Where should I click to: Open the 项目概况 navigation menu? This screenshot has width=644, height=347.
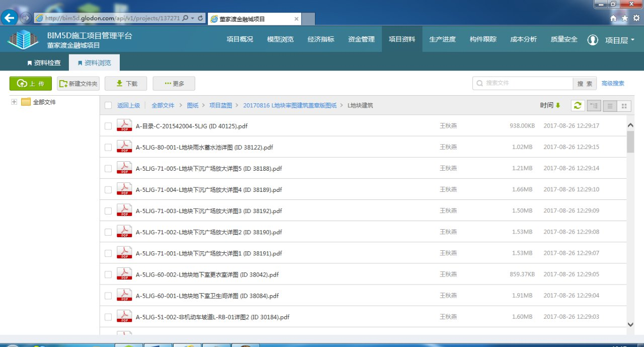[x=240, y=39]
